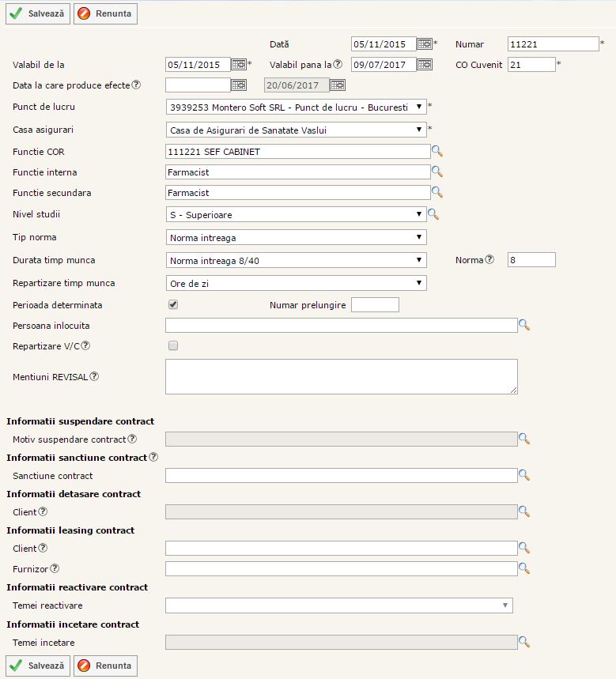Viewport: 616px width, 679px height.
Task: Click into the Numar input field
Action: [x=553, y=44]
